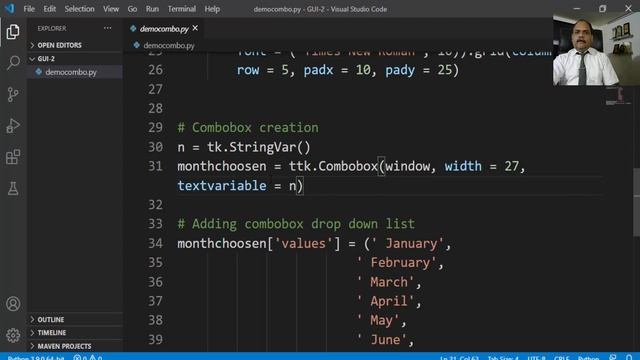This screenshot has height=360, width=640.
Task: Click line number 34 in the gutter
Action: (x=155, y=243)
